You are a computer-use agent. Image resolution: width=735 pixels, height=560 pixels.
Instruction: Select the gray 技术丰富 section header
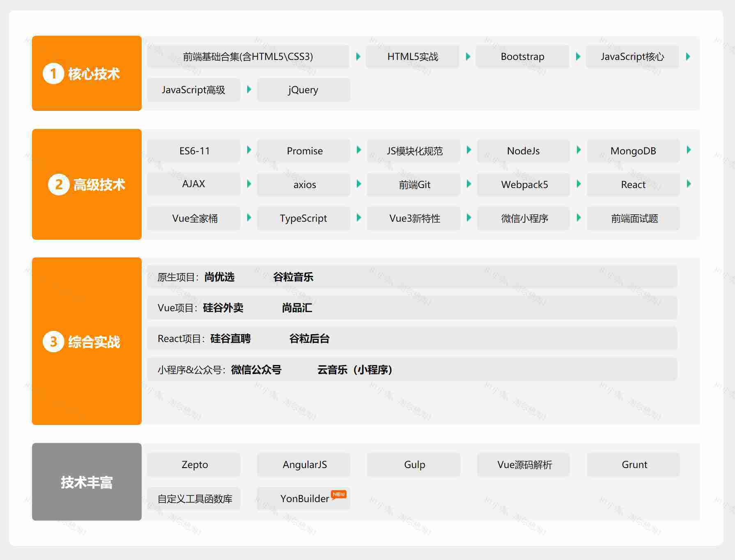(87, 482)
